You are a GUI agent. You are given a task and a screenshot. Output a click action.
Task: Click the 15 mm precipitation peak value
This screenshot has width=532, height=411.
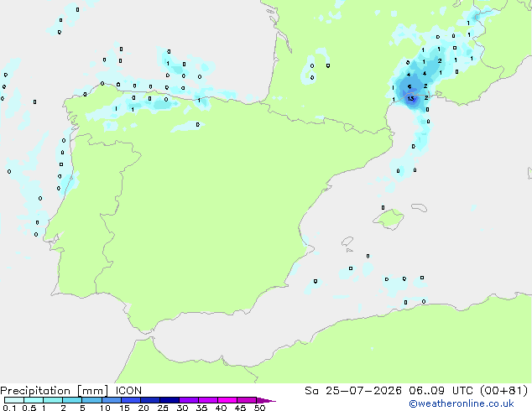pyautogui.click(x=411, y=99)
